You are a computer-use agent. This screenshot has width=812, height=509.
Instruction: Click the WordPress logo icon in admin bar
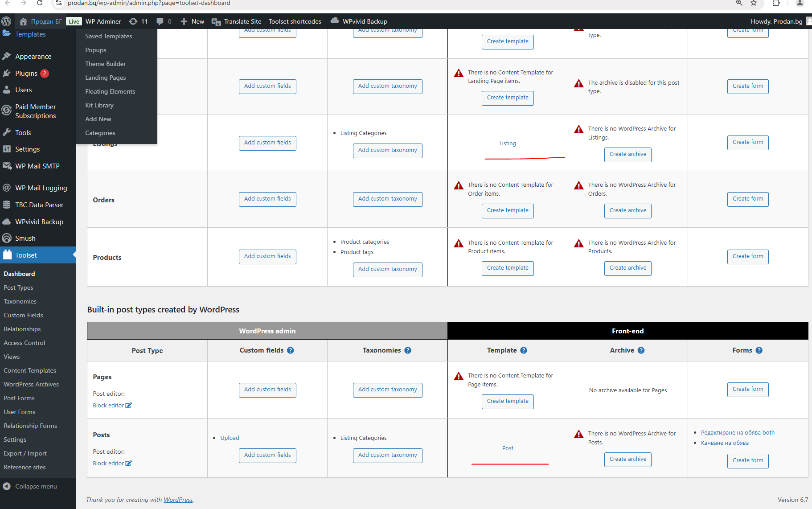click(6, 21)
